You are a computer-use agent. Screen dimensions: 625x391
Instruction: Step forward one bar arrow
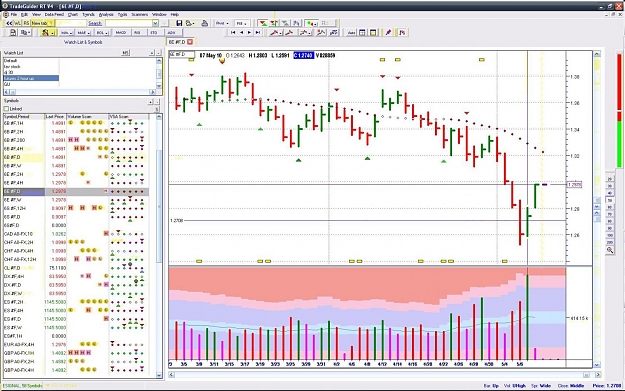point(250,33)
